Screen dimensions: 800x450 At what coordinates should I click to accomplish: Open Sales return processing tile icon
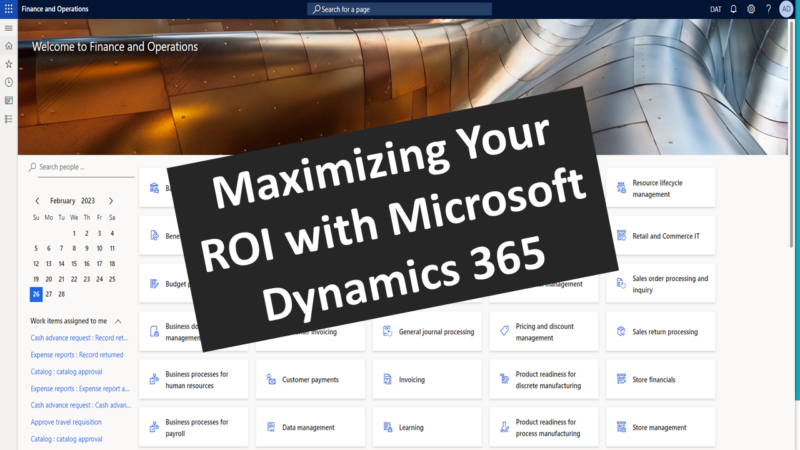click(x=621, y=332)
